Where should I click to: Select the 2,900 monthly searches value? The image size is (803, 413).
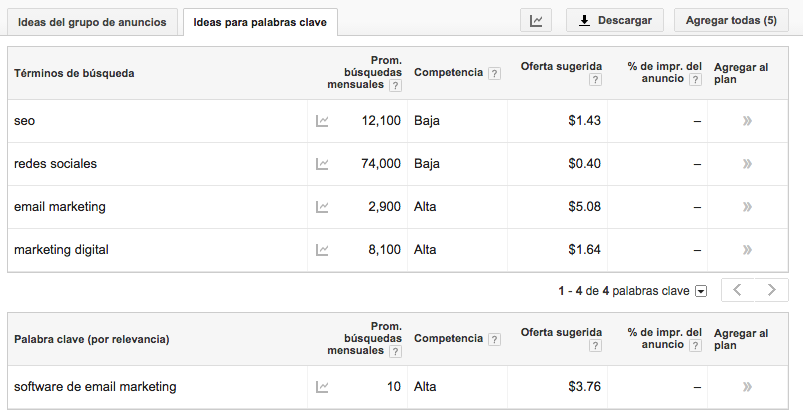point(385,207)
